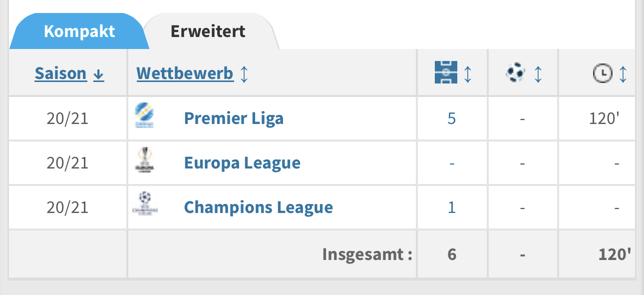Open the Premier Liga competition link
Image resolution: width=644 pixels, height=295 pixels.
(x=234, y=118)
